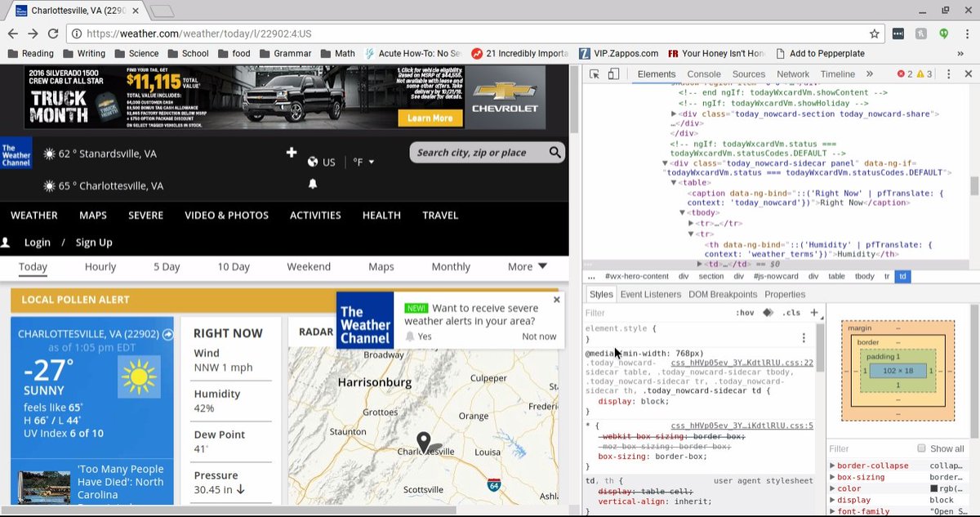This screenshot has width=980, height=517.
Task: Open the Chrome three-dot menu
Action: (x=966, y=33)
